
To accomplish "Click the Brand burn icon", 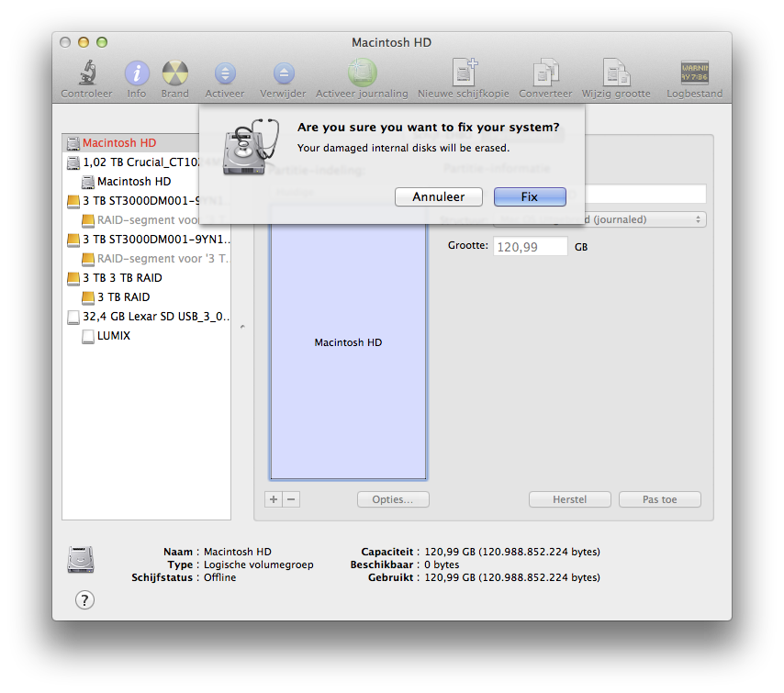I will [x=175, y=73].
